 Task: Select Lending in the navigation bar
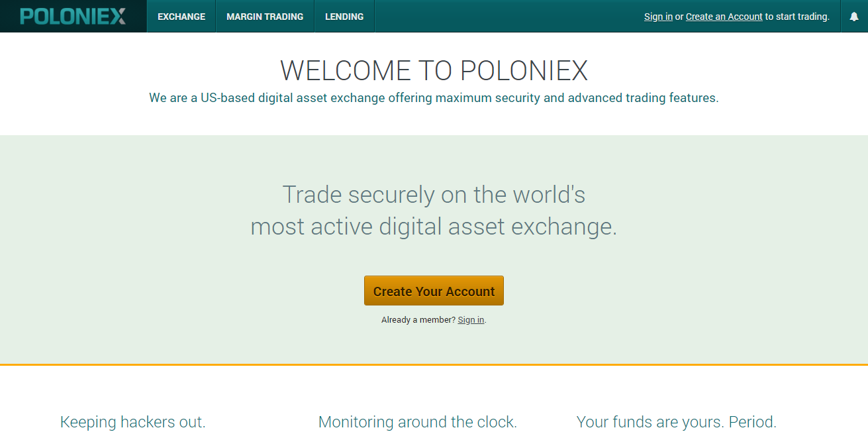pos(344,17)
